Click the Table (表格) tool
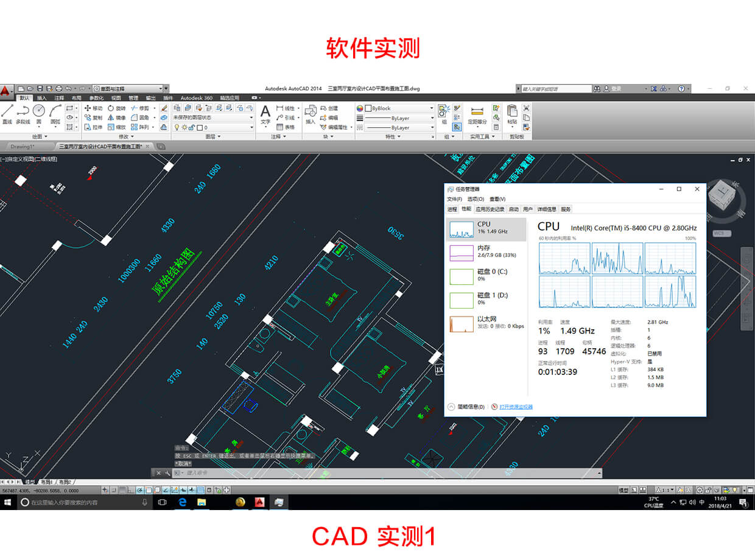This screenshot has height=560, width=755. click(x=285, y=127)
